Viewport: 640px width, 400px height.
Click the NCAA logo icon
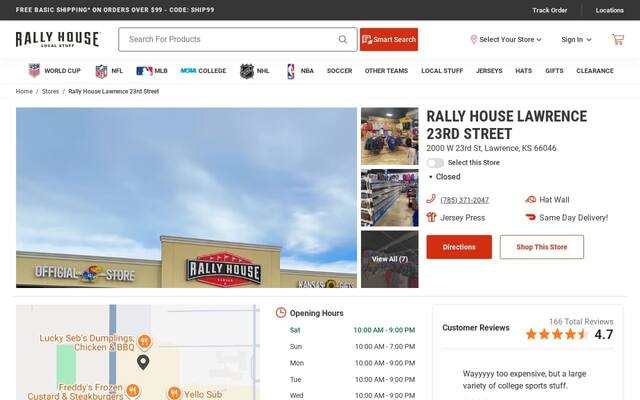188,71
